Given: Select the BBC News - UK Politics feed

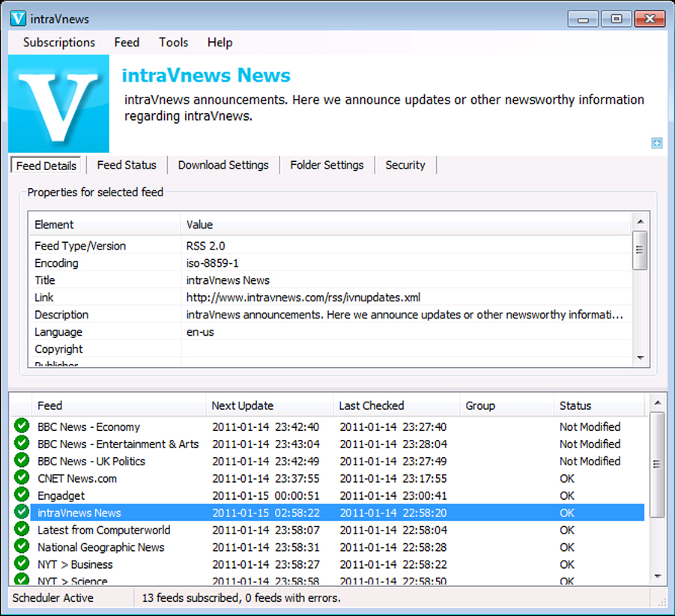Looking at the screenshot, I should 91,461.
